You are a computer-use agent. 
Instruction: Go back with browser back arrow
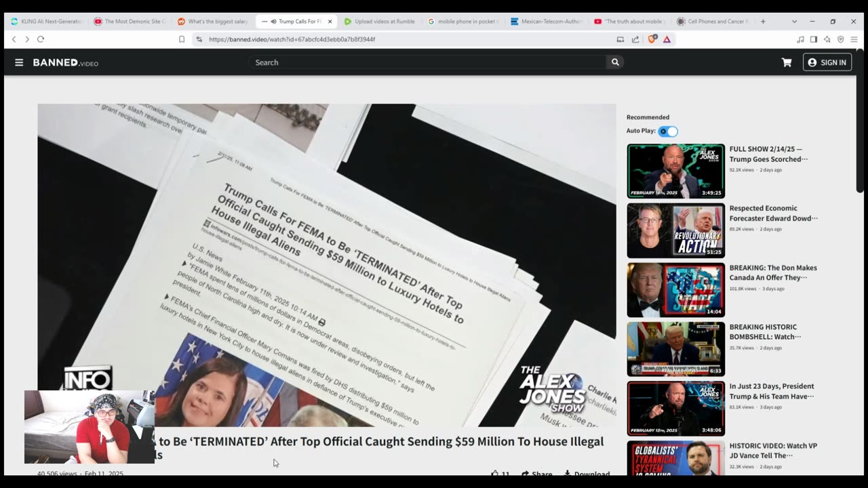[x=14, y=39]
